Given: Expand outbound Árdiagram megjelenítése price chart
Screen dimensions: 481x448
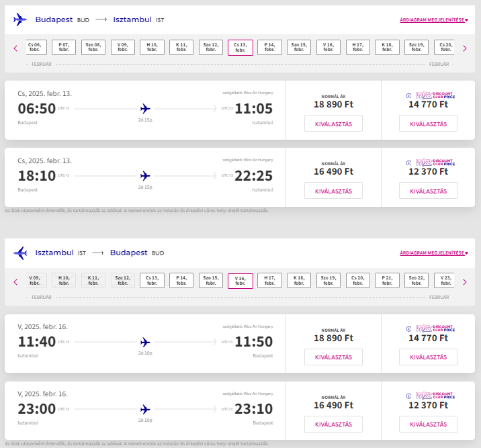Looking at the screenshot, I should pos(434,20).
